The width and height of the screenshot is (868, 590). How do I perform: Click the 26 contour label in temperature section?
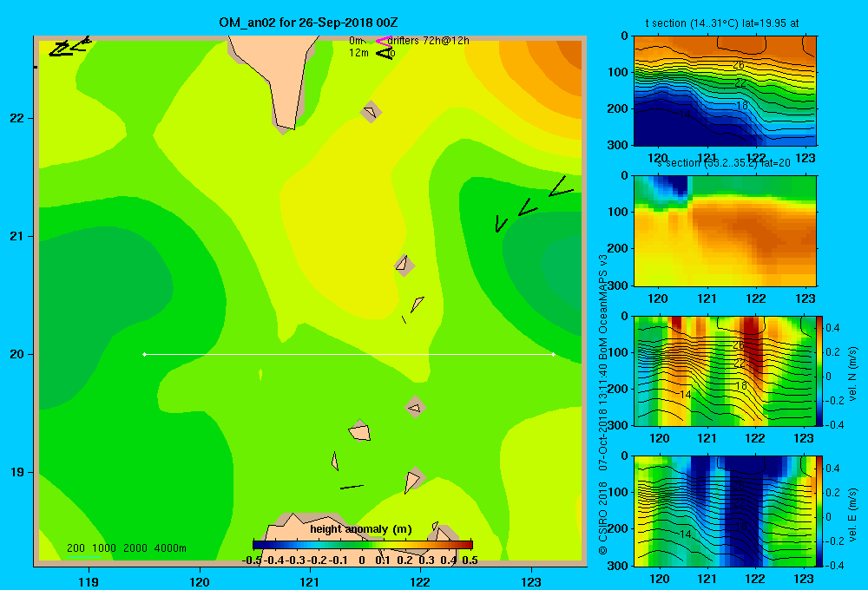(739, 65)
